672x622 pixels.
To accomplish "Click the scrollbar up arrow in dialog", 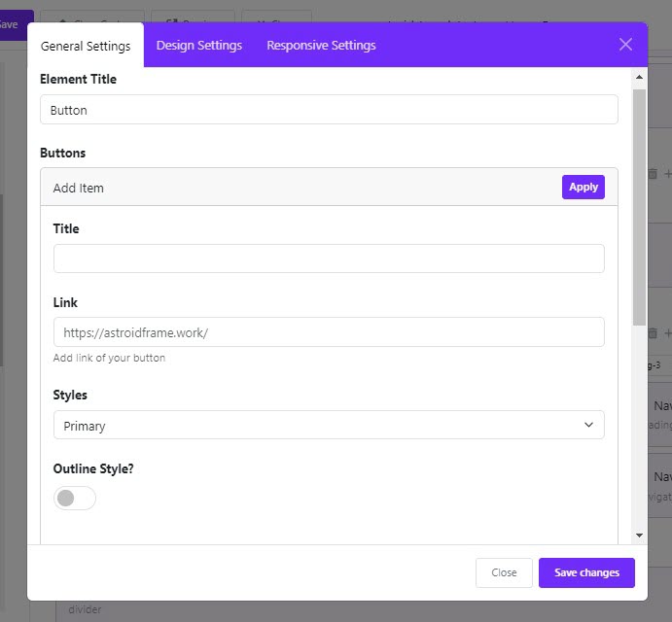I will coord(639,78).
